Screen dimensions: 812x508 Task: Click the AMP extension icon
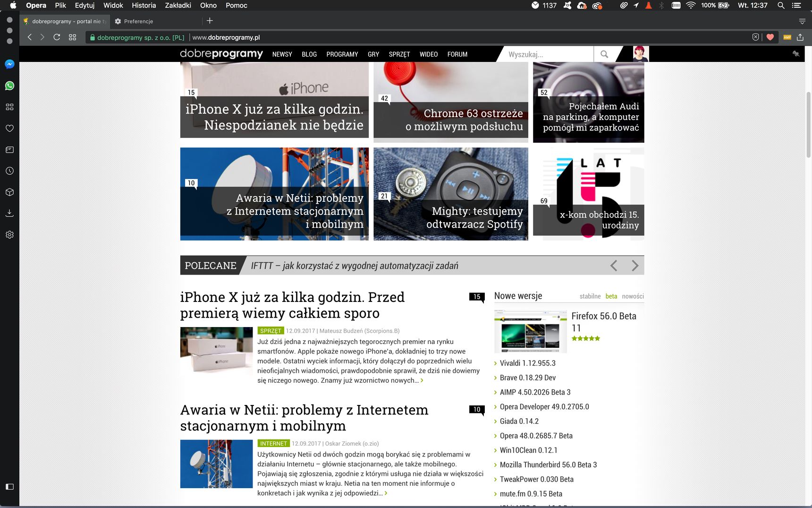(787, 37)
